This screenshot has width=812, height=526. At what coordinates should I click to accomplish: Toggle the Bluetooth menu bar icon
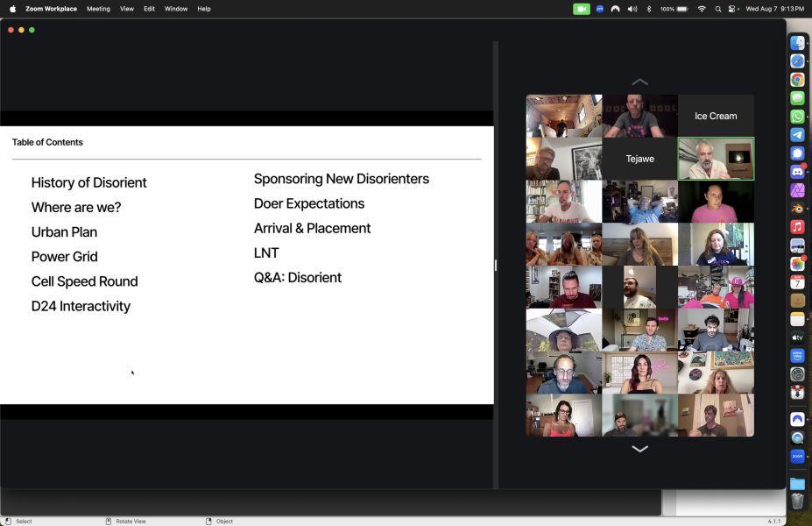(x=649, y=9)
